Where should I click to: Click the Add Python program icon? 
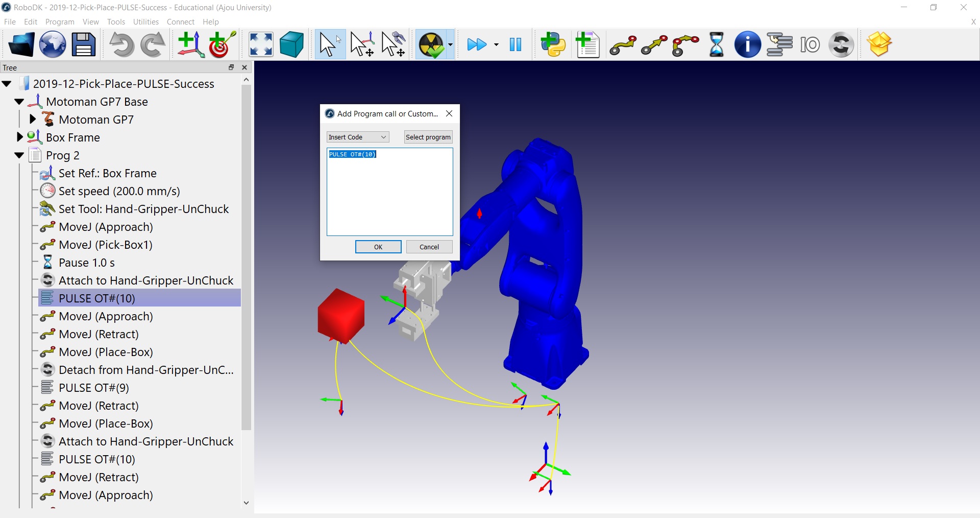(553, 45)
